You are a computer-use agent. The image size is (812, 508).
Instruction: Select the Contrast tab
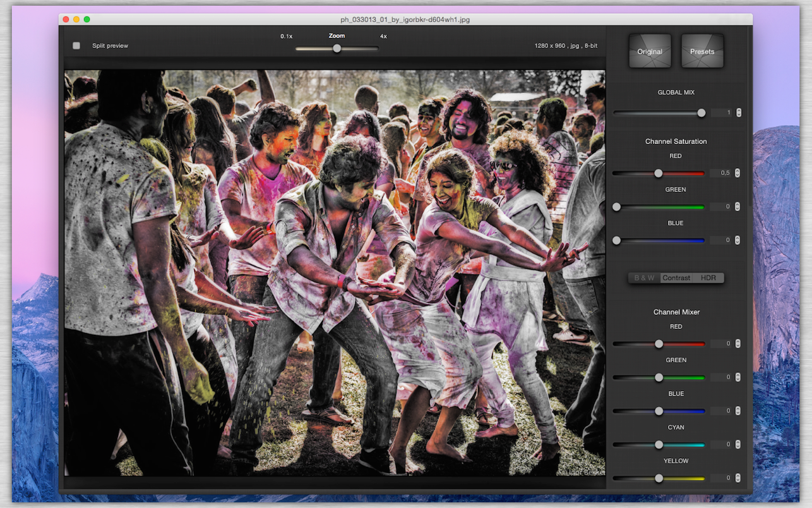[x=676, y=278]
